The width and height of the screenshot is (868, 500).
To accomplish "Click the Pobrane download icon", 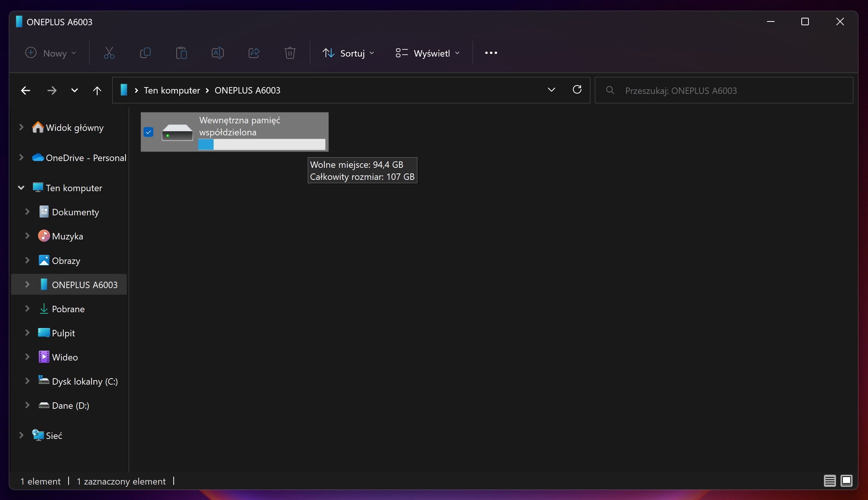I will 44,309.
